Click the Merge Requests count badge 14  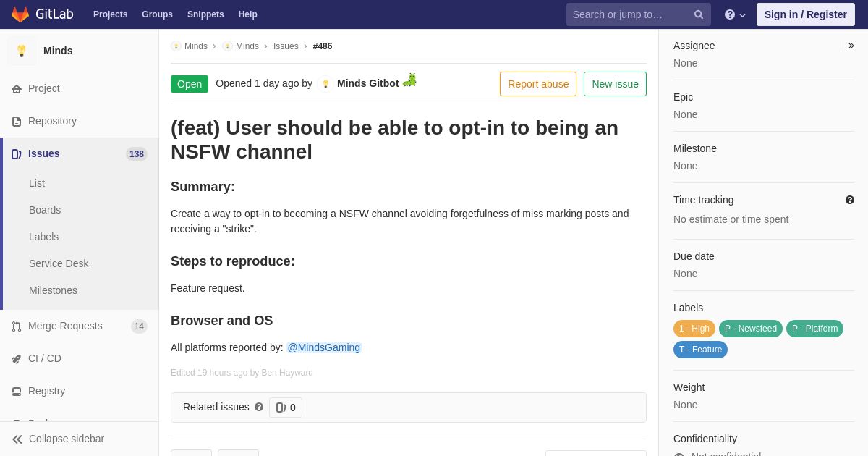click(x=139, y=326)
